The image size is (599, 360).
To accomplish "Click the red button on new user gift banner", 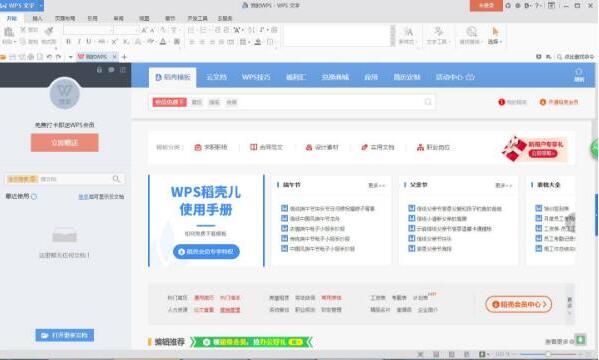I will tap(543, 153).
